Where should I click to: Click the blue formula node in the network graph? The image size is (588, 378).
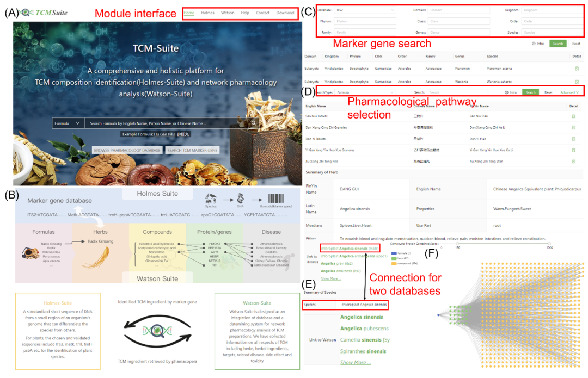(x=438, y=315)
